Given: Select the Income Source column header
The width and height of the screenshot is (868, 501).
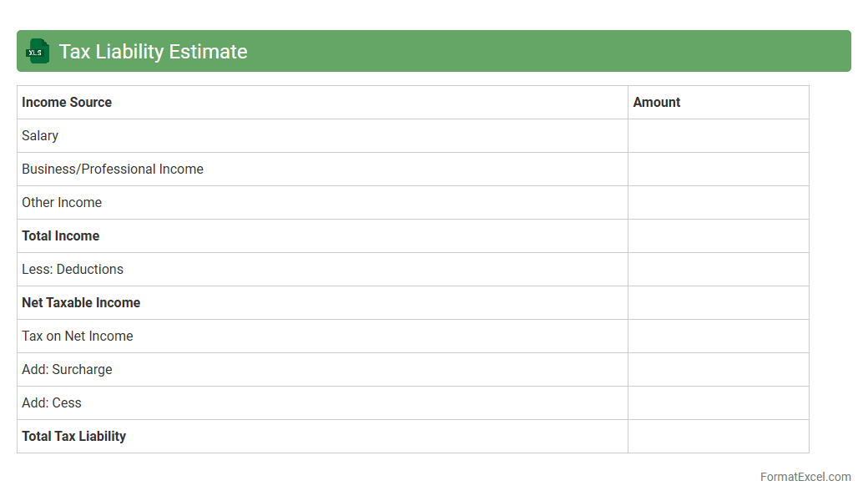Looking at the screenshot, I should tap(67, 102).
